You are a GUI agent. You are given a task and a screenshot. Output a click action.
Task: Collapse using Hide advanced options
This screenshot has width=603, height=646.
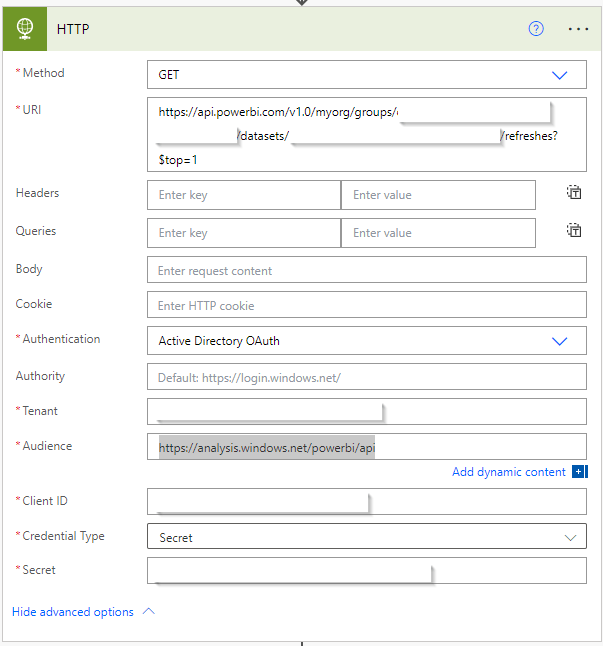tap(82, 612)
